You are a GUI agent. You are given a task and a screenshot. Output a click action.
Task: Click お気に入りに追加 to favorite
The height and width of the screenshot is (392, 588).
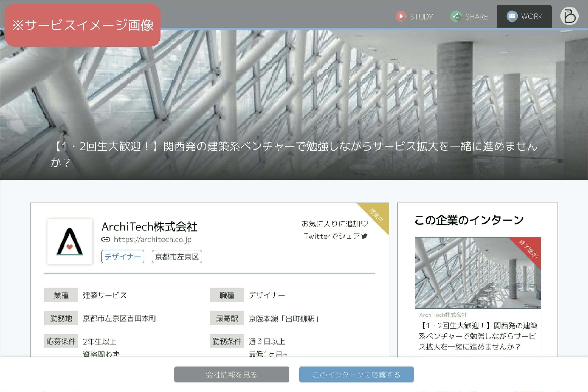(330, 223)
